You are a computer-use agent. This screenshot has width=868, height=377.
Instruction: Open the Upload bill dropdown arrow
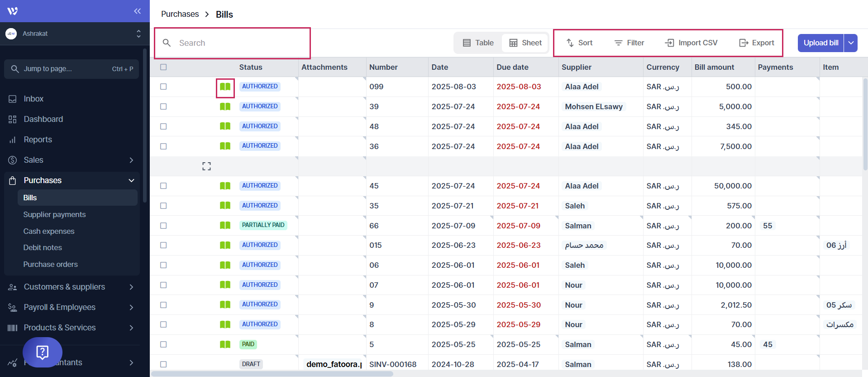click(851, 43)
